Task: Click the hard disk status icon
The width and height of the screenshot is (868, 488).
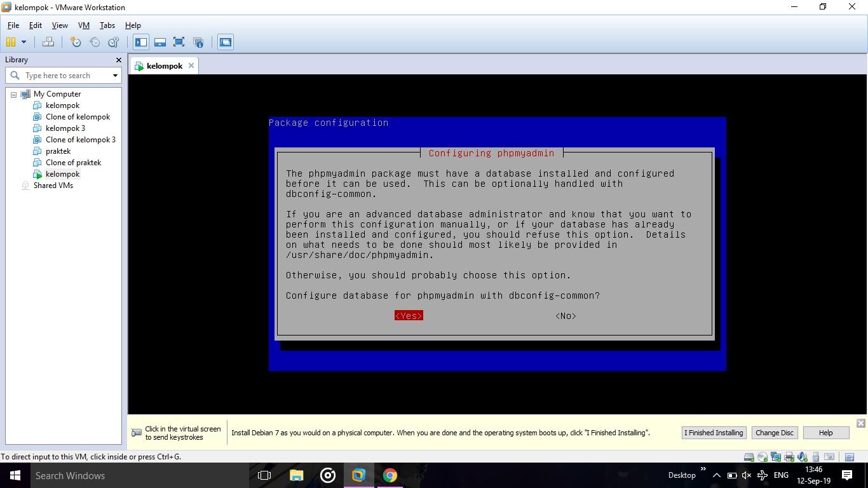Action: click(x=749, y=457)
